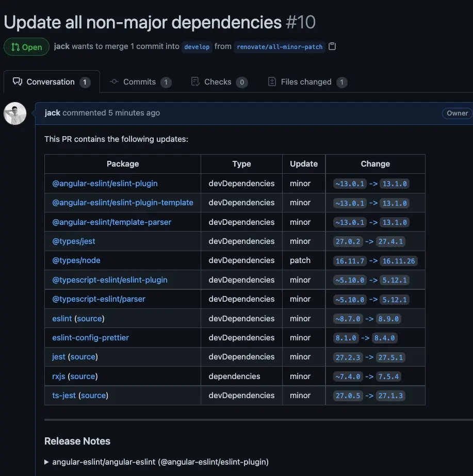Switch to the Commits tab

click(x=140, y=82)
